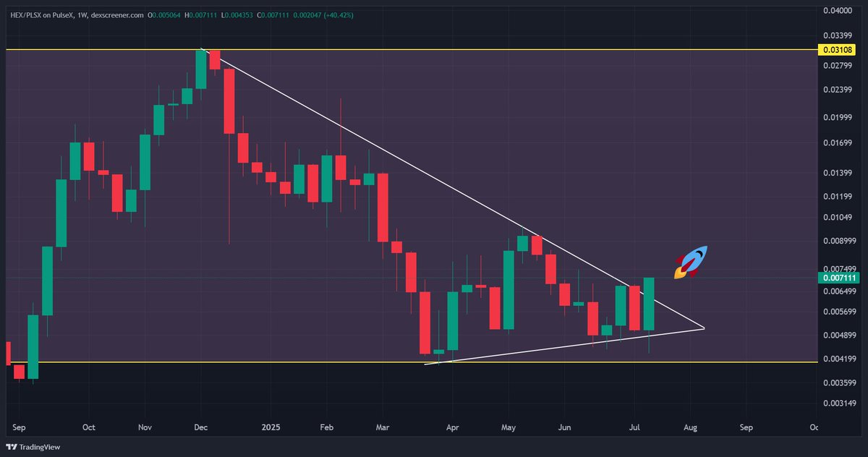The image size is (868, 457).
Task: Click the 0.02799 price scale label
Action: tap(836, 66)
